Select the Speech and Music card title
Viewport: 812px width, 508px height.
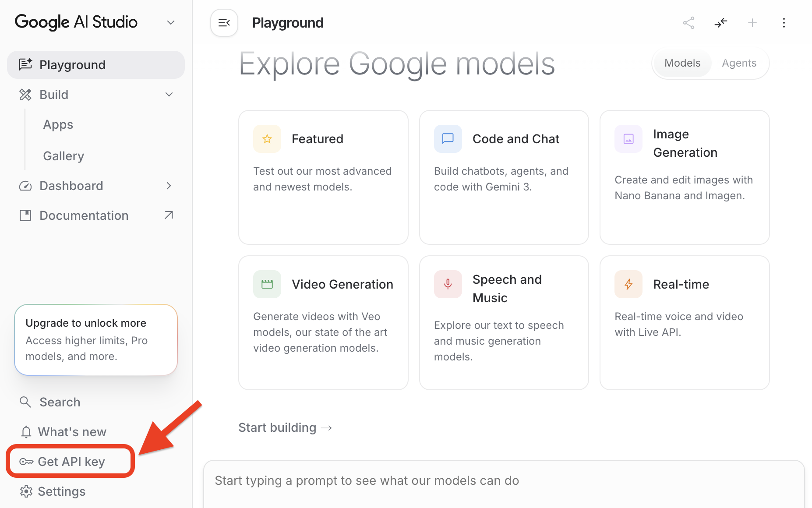click(507, 289)
